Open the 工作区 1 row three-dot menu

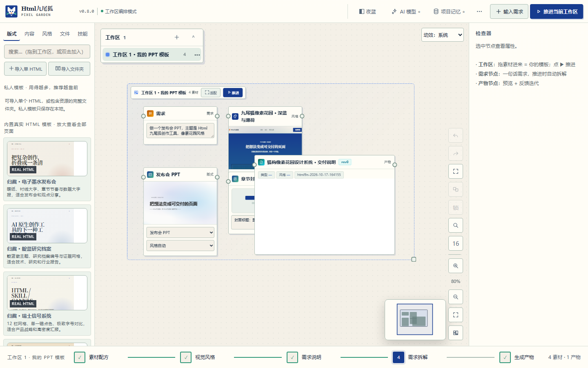[x=197, y=55]
